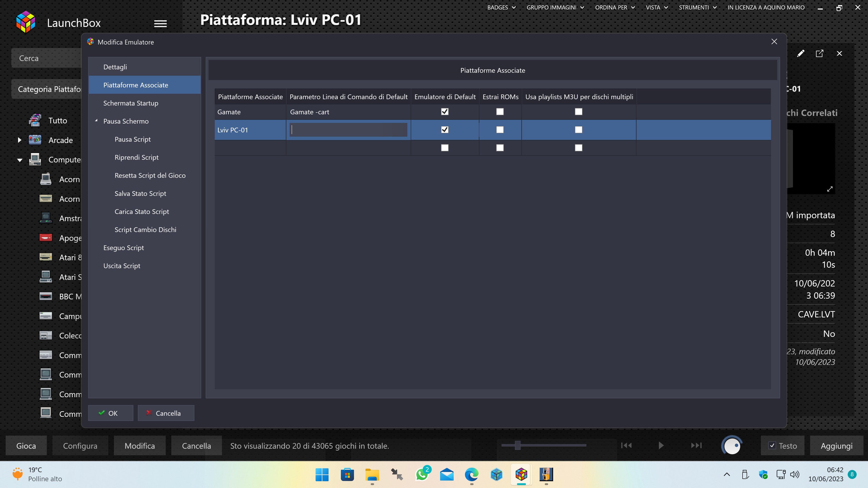Expand the Arcade tree arrow
This screenshot has width=868, height=488.
pos(19,140)
